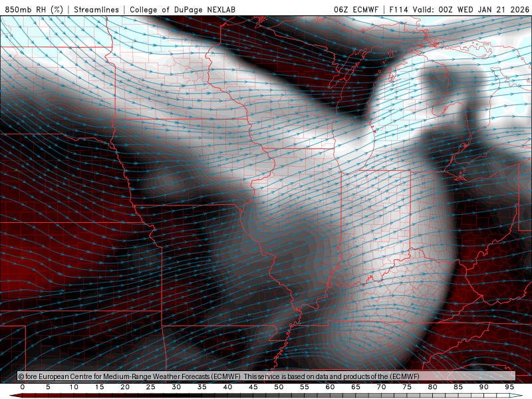Screen dimensions: 532x399
Task: Click the "80" humidity legend label
Action: pos(433,387)
